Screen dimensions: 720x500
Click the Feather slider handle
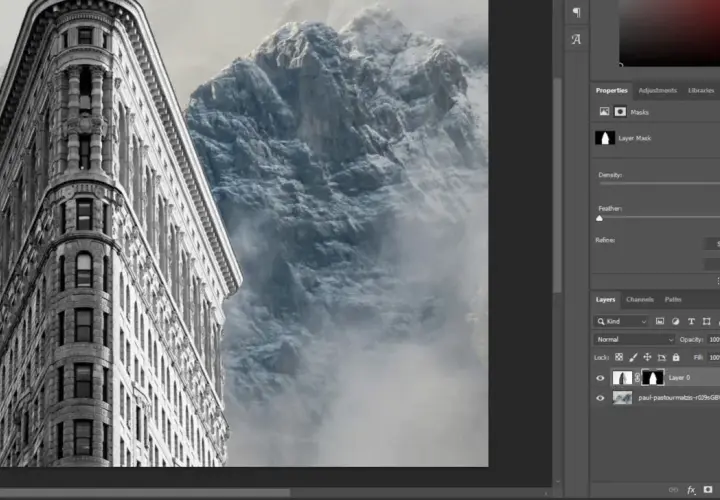pos(599,219)
